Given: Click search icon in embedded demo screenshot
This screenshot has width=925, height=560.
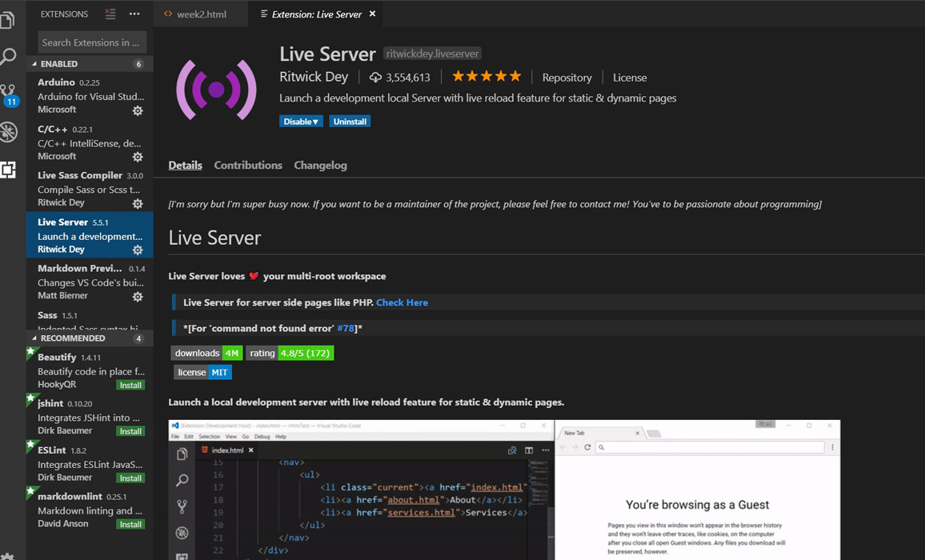Looking at the screenshot, I should (x=182, y=480).
